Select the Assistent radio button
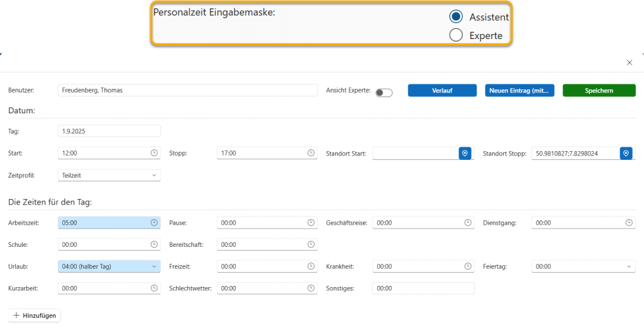Image resolution: width=644 pixels, height=335 pixels. 457,17
